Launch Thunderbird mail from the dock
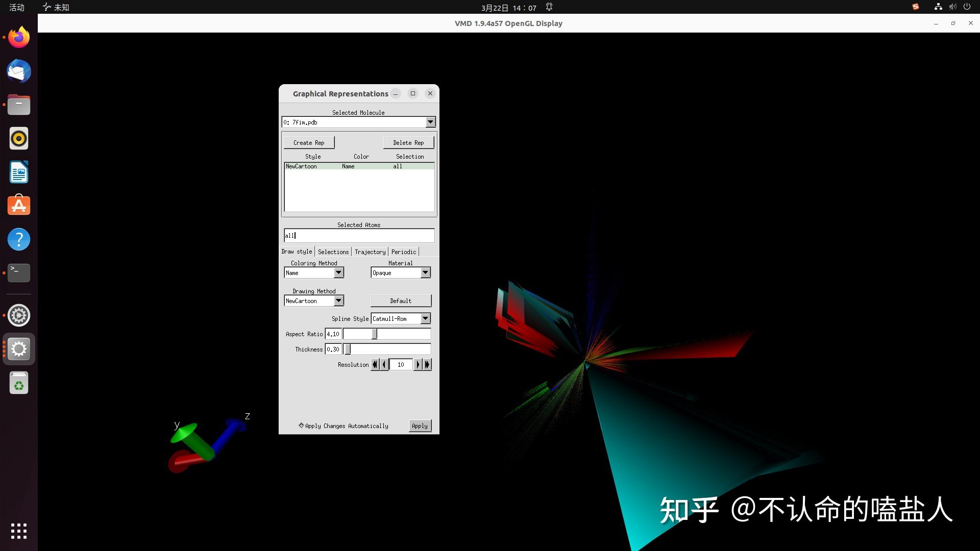This screenshot has width=980, height=551. [x=19, y=71]
